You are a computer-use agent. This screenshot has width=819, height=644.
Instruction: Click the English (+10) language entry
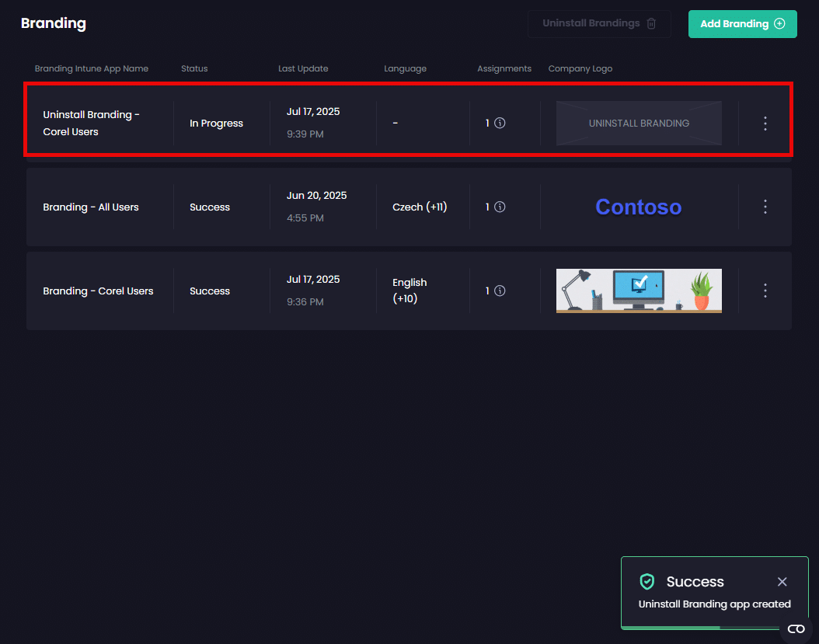coord(410,291)
